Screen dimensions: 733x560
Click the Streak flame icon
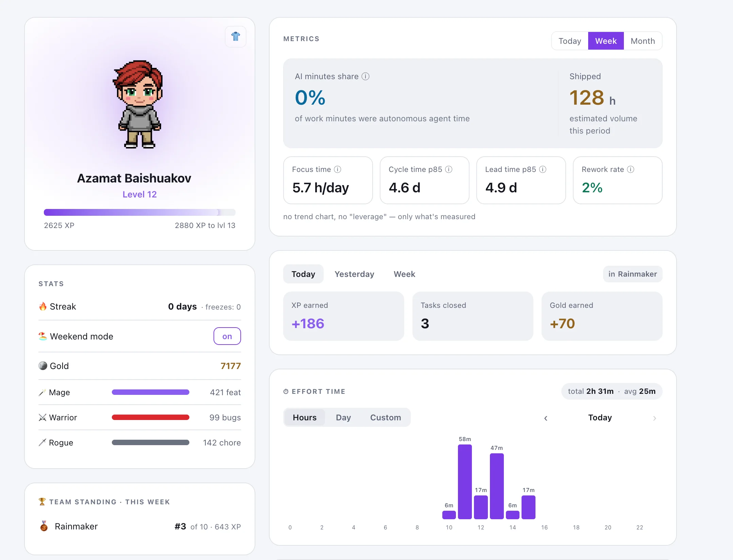tap(43, 307)
